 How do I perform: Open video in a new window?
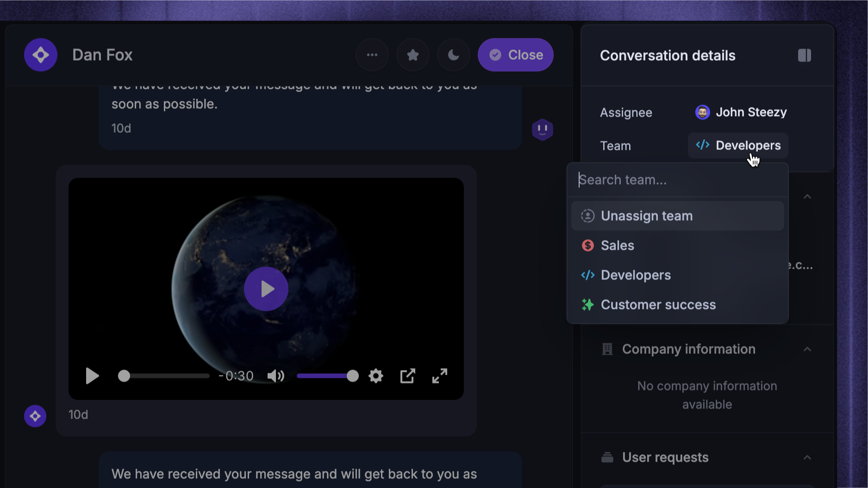pos(407,376)
